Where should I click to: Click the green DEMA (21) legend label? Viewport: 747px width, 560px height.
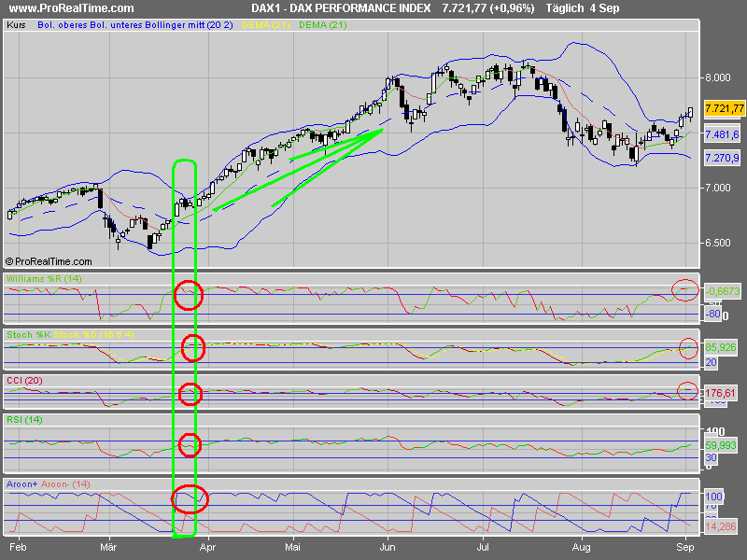(323, 25)
